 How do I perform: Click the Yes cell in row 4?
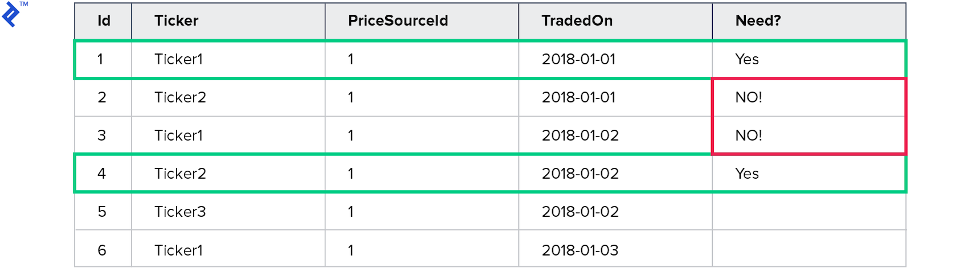pos(746,174)
